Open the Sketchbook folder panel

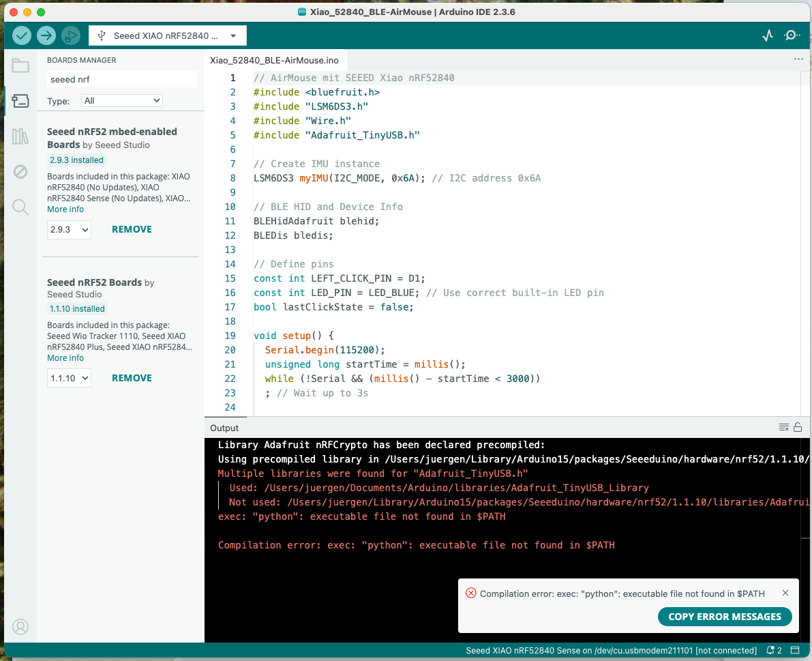(x=20, y=66)
